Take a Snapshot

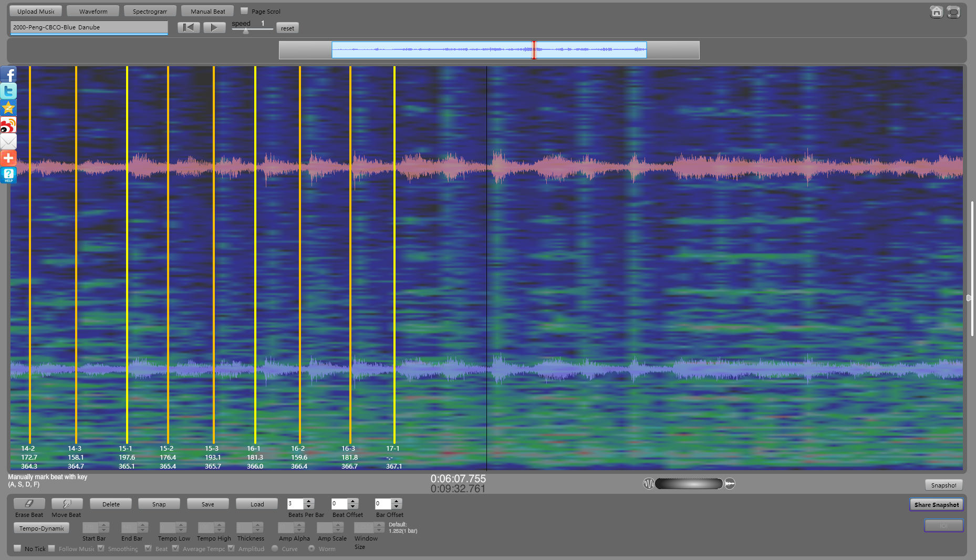[944, 485]
